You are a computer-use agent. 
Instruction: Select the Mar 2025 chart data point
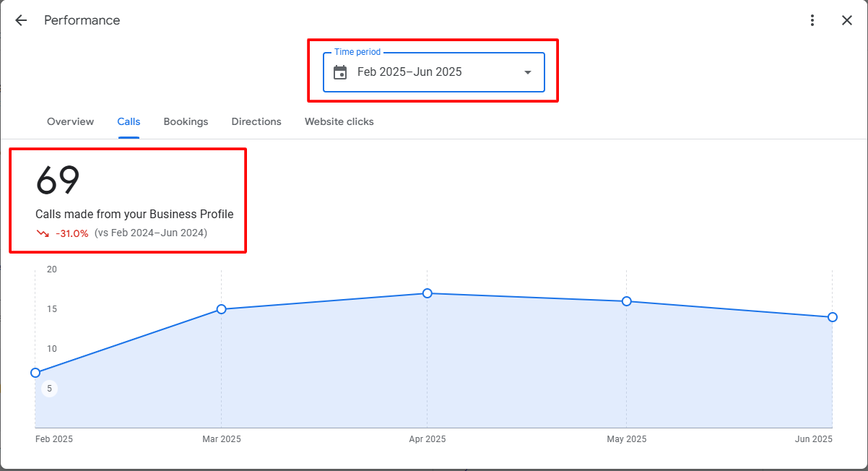coord(222,309)
